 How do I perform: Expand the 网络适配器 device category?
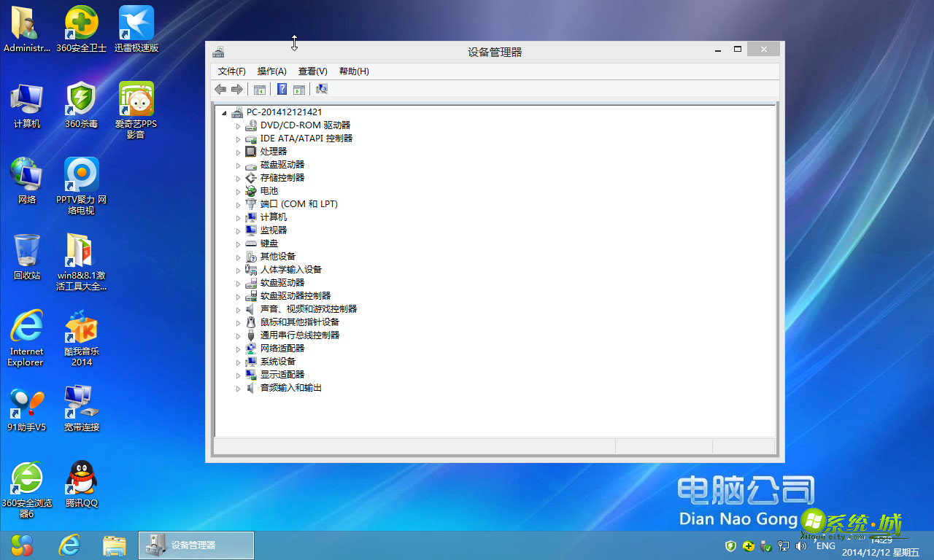coord(237,348)
